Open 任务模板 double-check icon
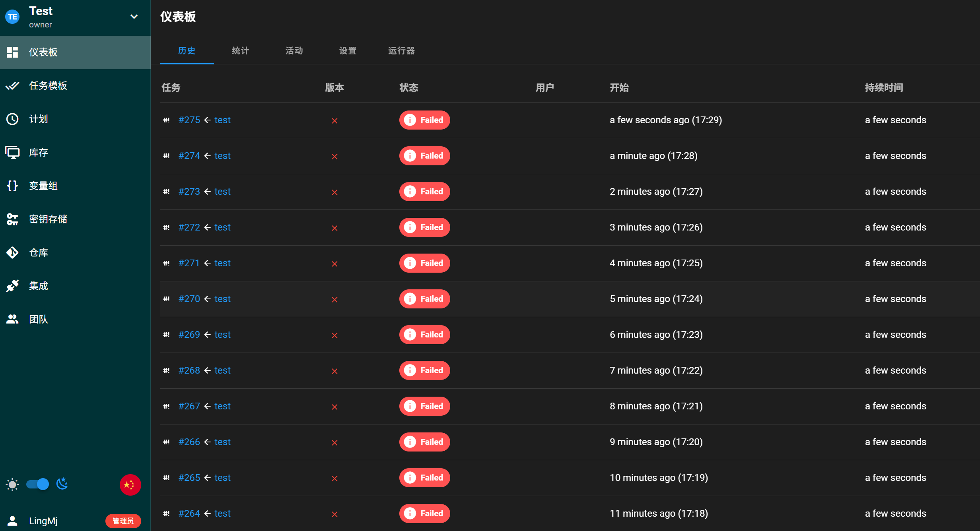980x531 pixels. [x=12, y=85]
